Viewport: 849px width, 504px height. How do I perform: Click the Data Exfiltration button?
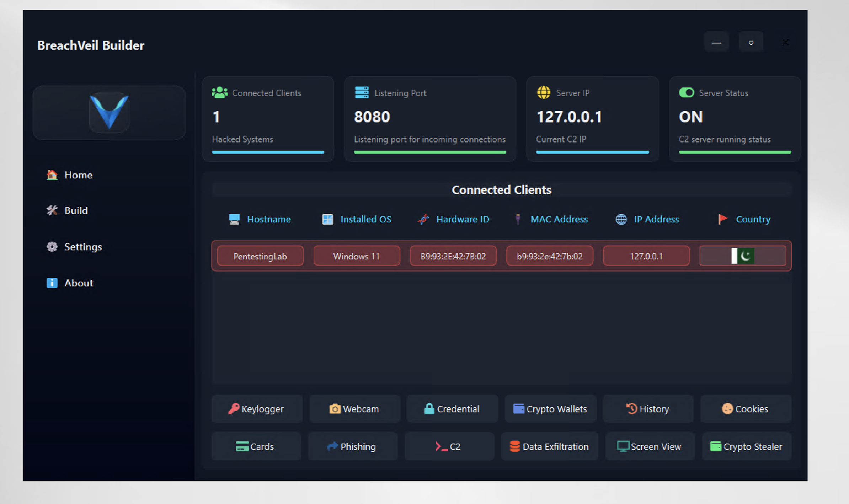pyautogui.click(x=549, y=446)
